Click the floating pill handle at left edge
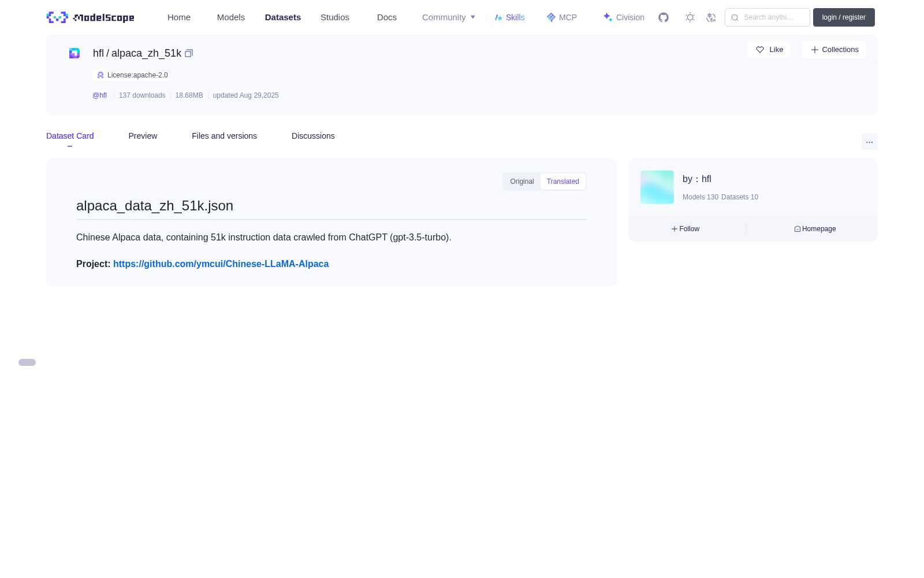The image size is (924, 578). (x=27, y=362)
